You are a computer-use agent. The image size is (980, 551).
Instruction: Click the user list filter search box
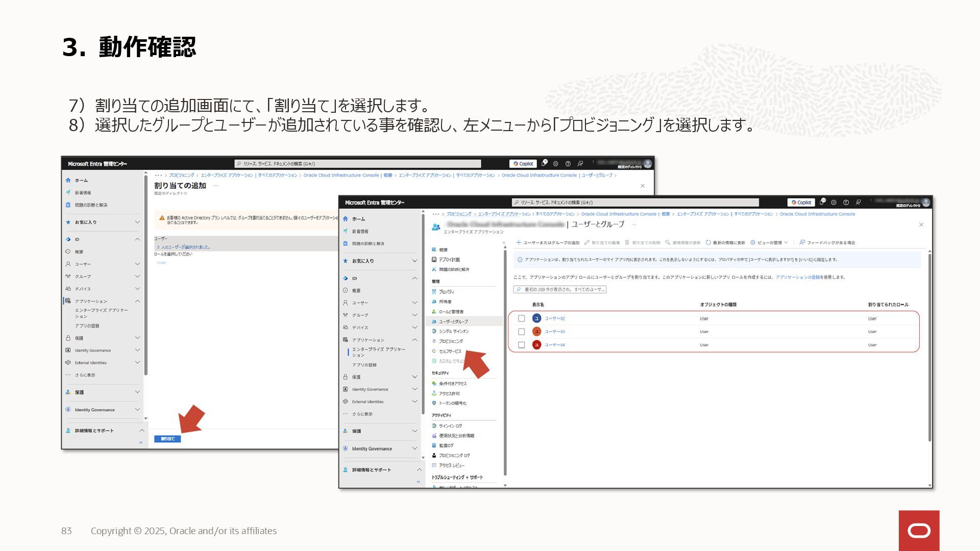point(560,289)
